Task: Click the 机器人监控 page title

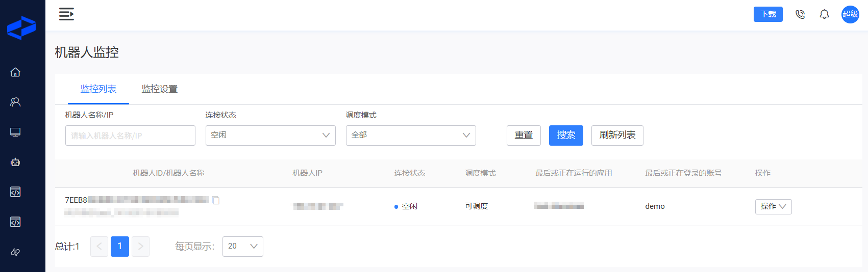Action: pos(87,52)
